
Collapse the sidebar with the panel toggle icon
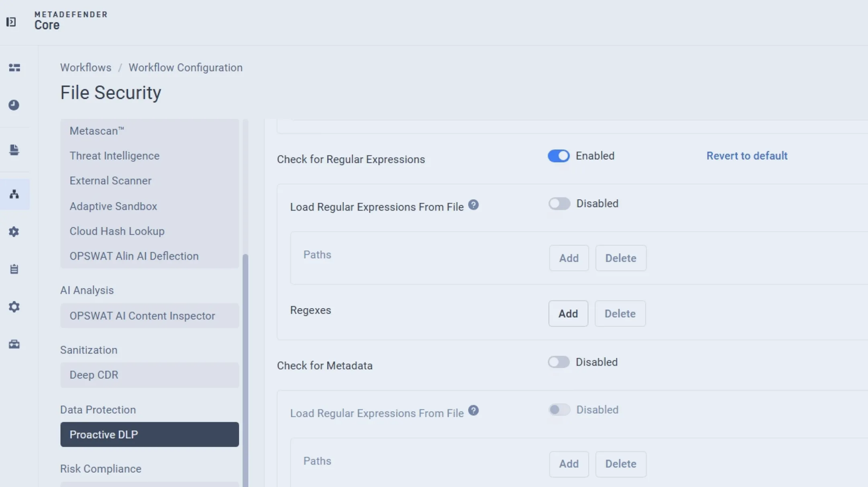(x=11, y=22)
